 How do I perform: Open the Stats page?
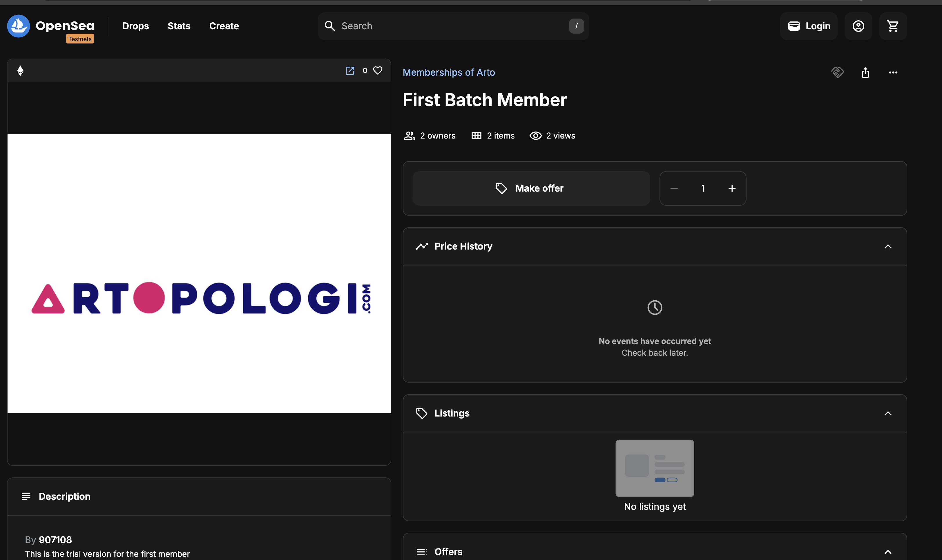pyautogui.click(x=179, y=26)
